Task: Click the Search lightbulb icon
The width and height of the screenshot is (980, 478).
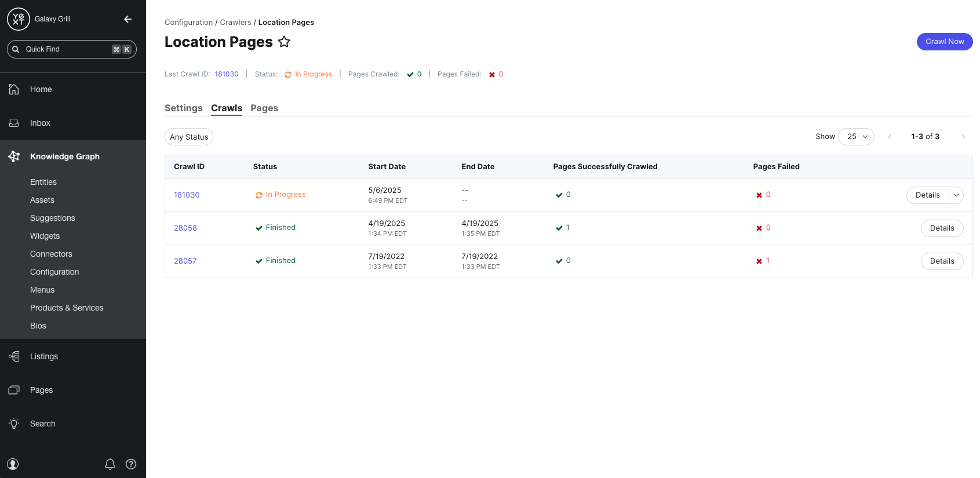Action: coord(14,424)
